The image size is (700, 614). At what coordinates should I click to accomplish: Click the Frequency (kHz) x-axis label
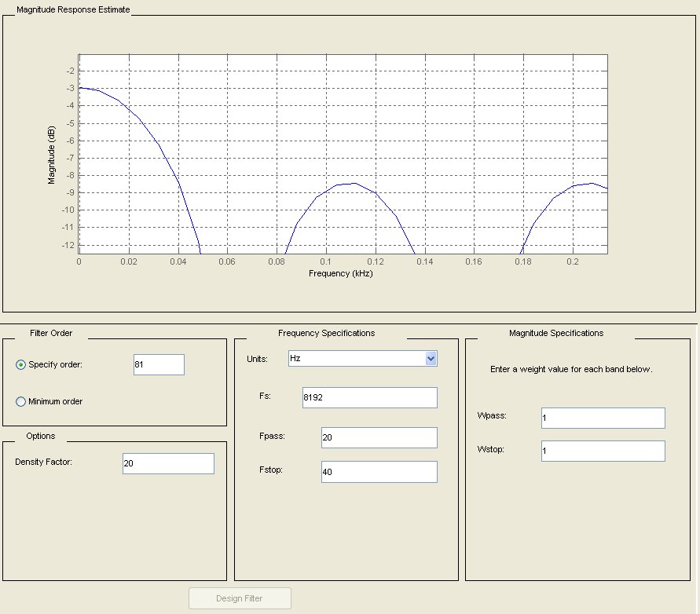click(x=341, y=274)
